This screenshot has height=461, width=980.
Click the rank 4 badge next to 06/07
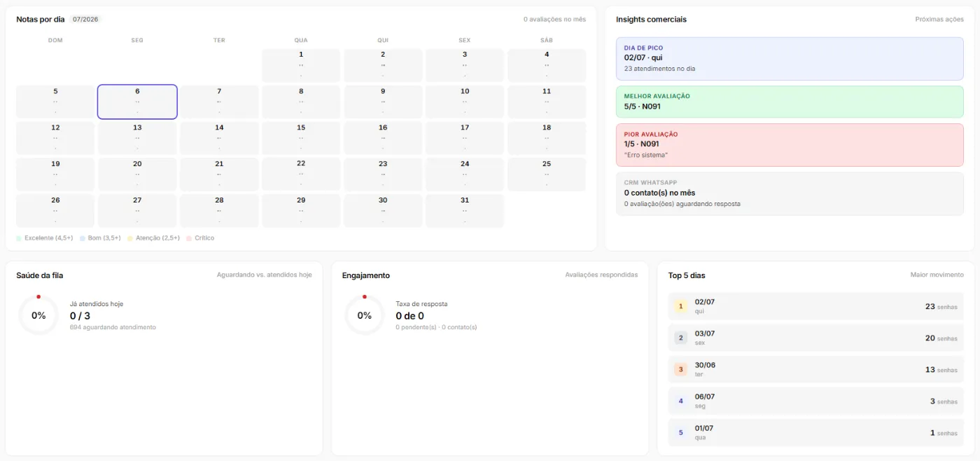(x=680, y=401)
